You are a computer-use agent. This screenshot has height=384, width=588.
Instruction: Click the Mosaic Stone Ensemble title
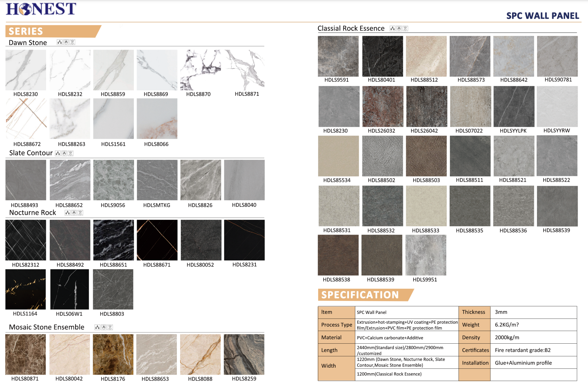tap(47, 327)
